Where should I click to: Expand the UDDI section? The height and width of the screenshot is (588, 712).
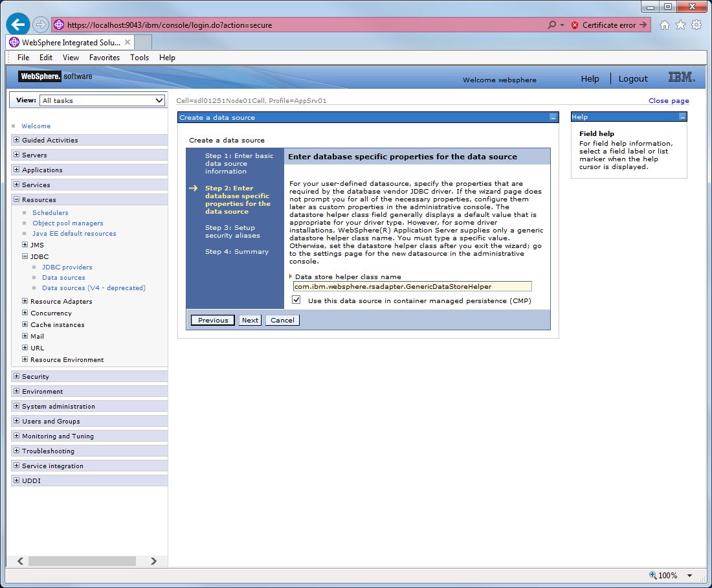tap(16, 481)
